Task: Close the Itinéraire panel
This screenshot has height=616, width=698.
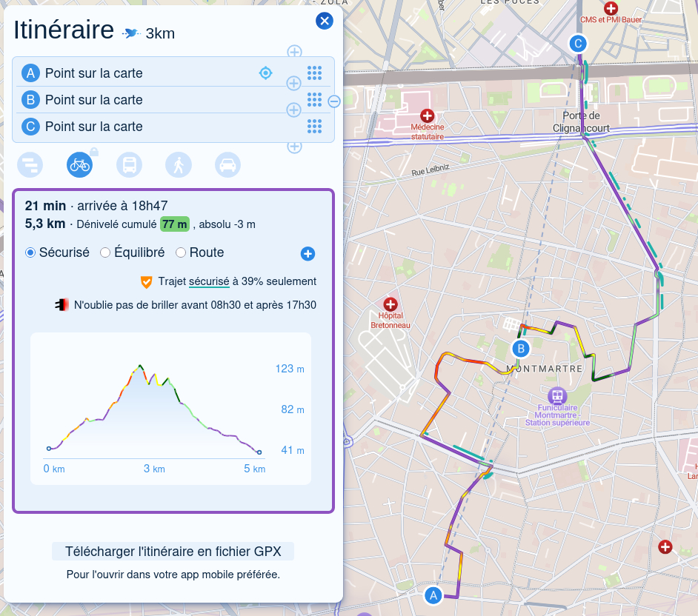Action: pyautogui.click(x=324, y=21)
